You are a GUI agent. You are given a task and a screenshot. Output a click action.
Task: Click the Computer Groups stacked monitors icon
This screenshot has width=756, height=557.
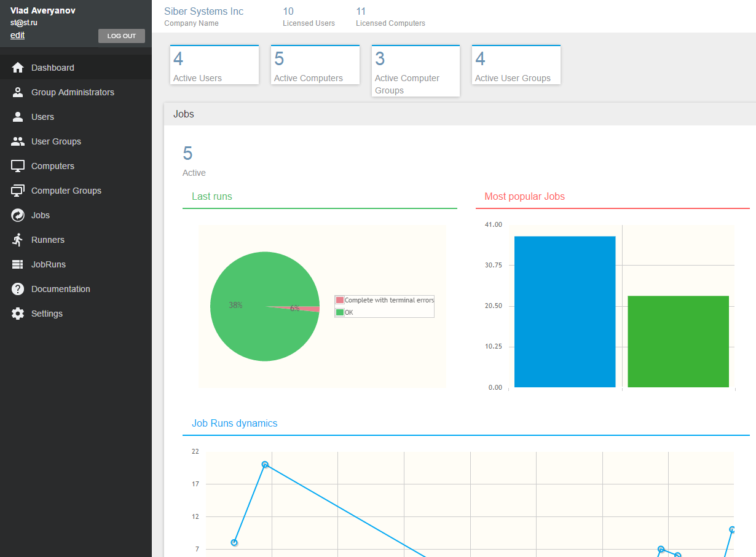[x=18, y=191]
